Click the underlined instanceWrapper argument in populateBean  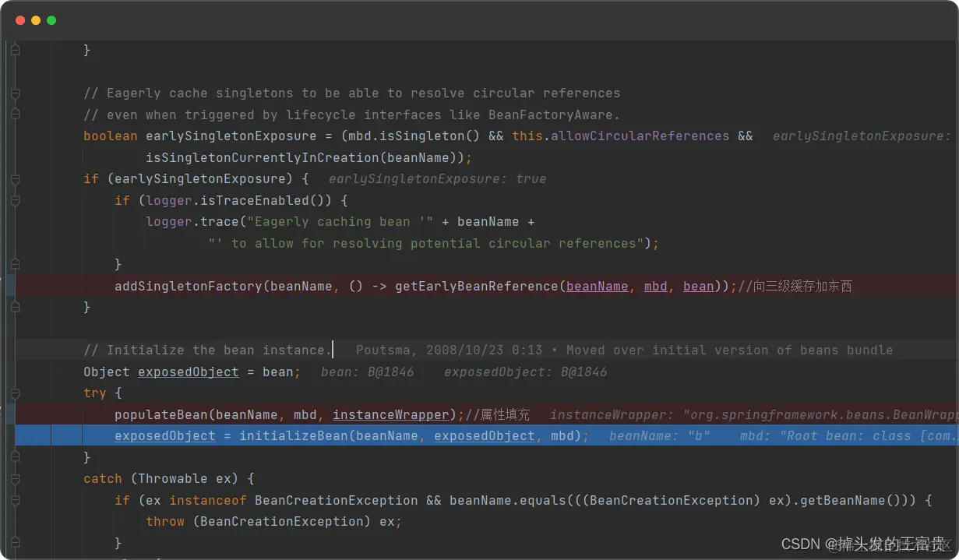point(390,414)
